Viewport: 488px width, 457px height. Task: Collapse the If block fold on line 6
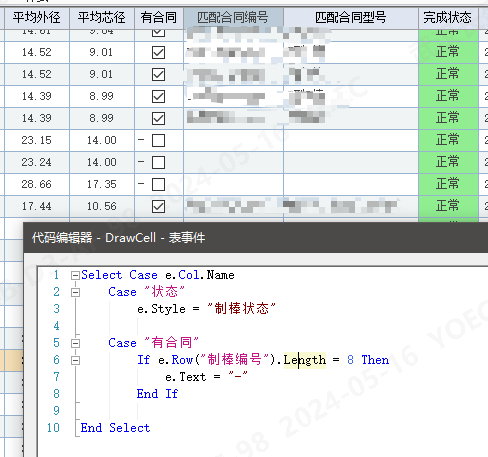click(75, 360)
